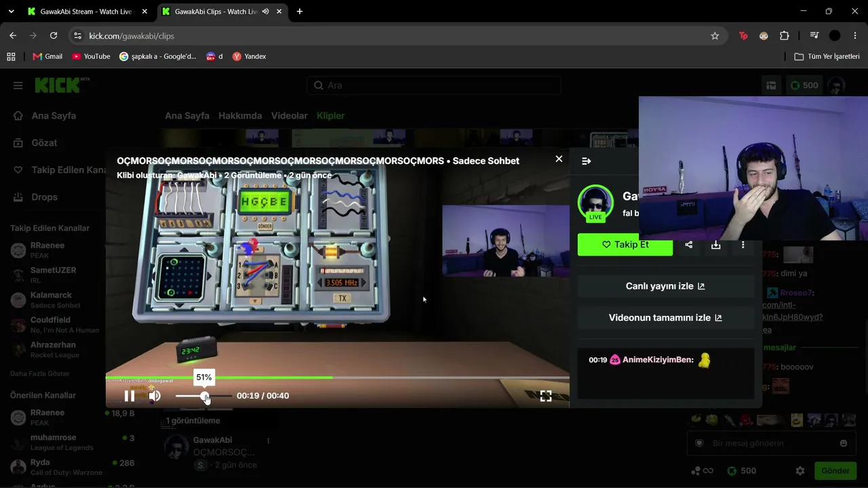Collapse the clip side panel
The width and height of the screenshot is (868, 488).
pyautogui.click(x=587, y=161)
